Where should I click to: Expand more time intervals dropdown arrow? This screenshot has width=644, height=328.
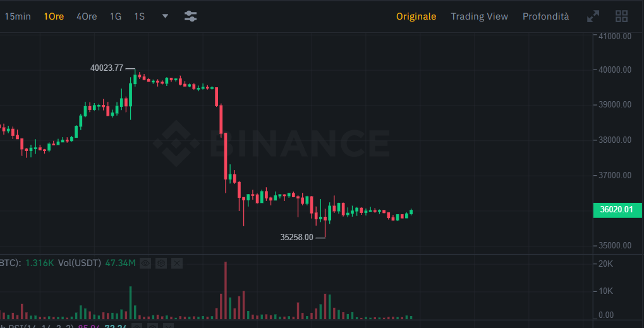click(x=165, y=16)
